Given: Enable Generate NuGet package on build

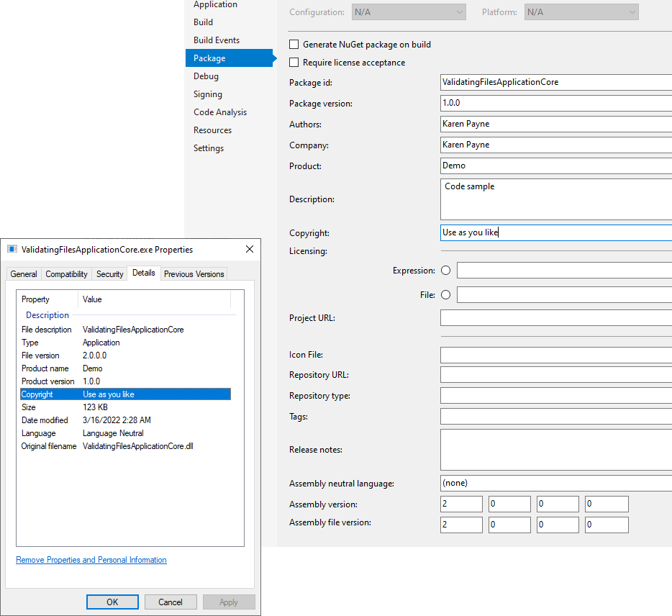Looking at the screenshot, I should 294,44.
